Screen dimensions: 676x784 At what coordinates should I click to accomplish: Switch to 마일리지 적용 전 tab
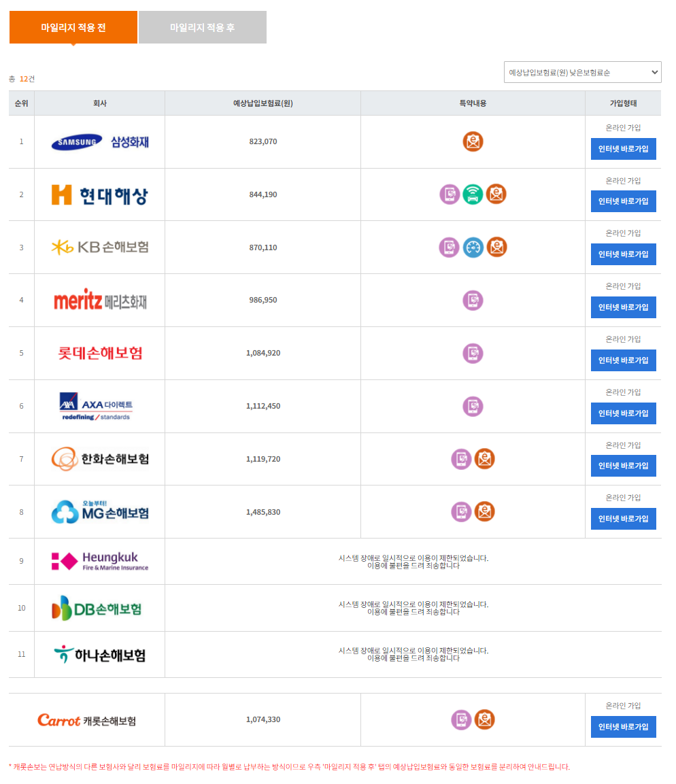coord(73,27)
